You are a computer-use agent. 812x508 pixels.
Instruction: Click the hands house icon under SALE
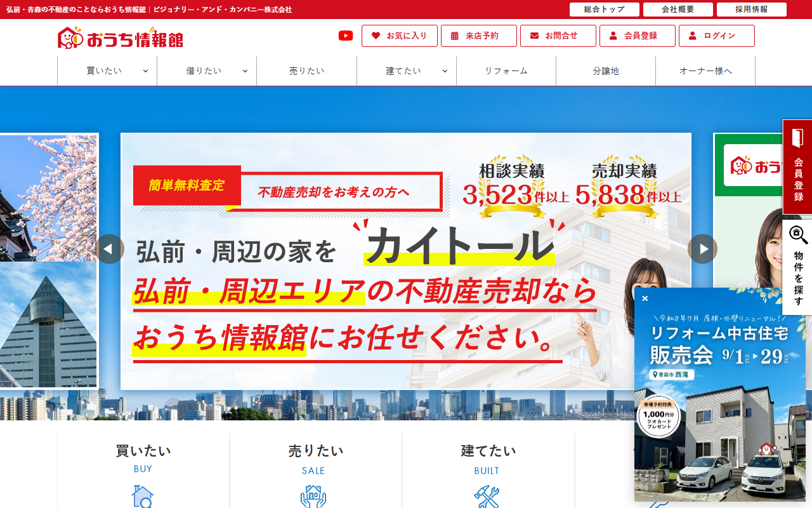point(313,497)
